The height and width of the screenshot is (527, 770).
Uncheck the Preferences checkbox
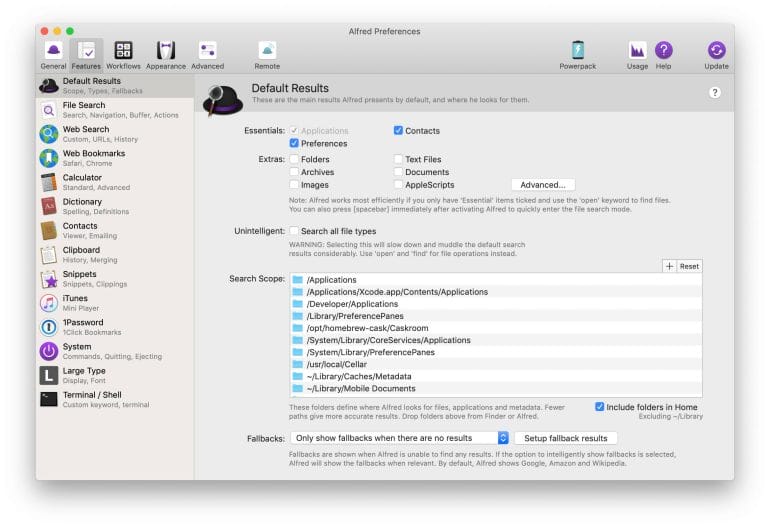click(294, 143)
